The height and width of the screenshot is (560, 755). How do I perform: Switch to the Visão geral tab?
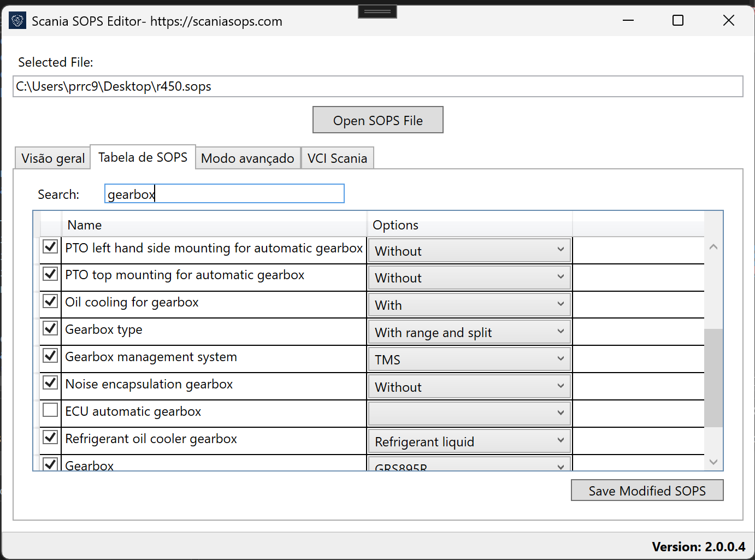(x=52, y=158)
